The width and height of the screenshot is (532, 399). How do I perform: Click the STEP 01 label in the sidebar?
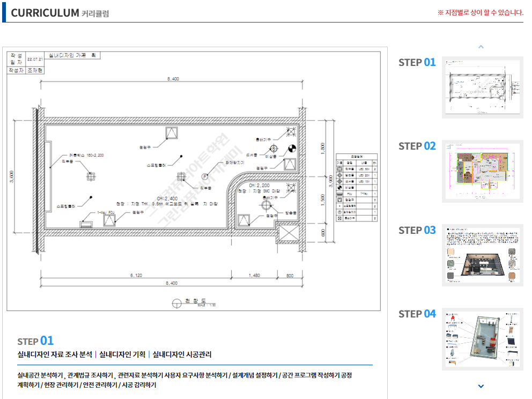click(x=417, y=62)
